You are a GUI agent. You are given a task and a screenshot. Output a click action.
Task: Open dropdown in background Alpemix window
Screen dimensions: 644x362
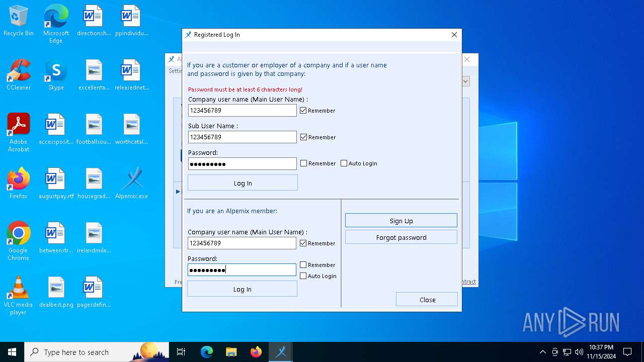pos(466,81)
